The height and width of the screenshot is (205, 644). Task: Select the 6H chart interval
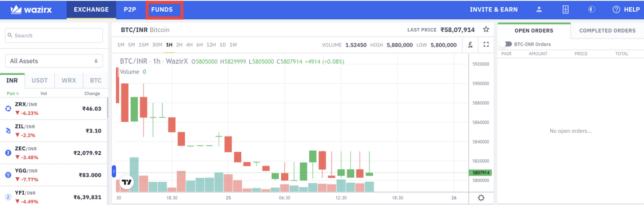pyautogui.click(x=200, y=45)
